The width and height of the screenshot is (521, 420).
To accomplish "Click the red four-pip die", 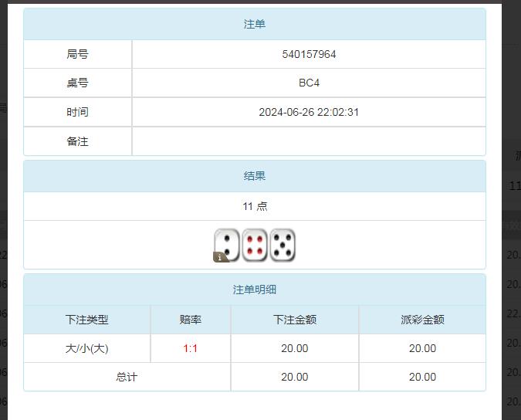I will tap(255, 246).
